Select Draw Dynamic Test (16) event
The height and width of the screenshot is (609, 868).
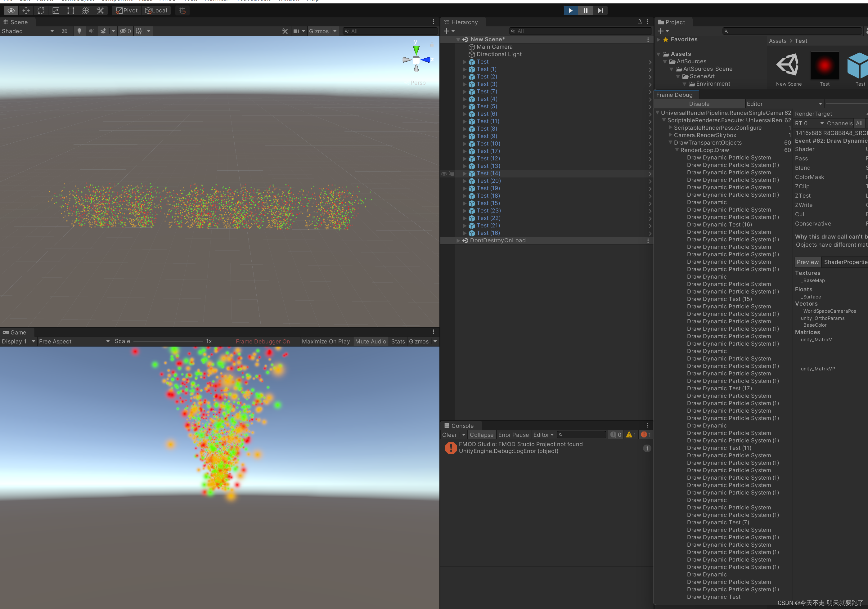click(x=719, y=225)
